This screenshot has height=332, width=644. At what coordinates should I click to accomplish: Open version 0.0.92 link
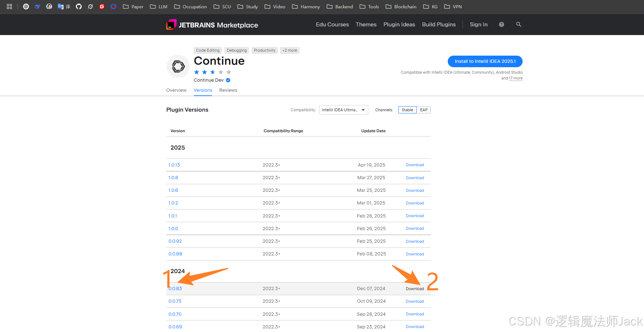point(175,241)
